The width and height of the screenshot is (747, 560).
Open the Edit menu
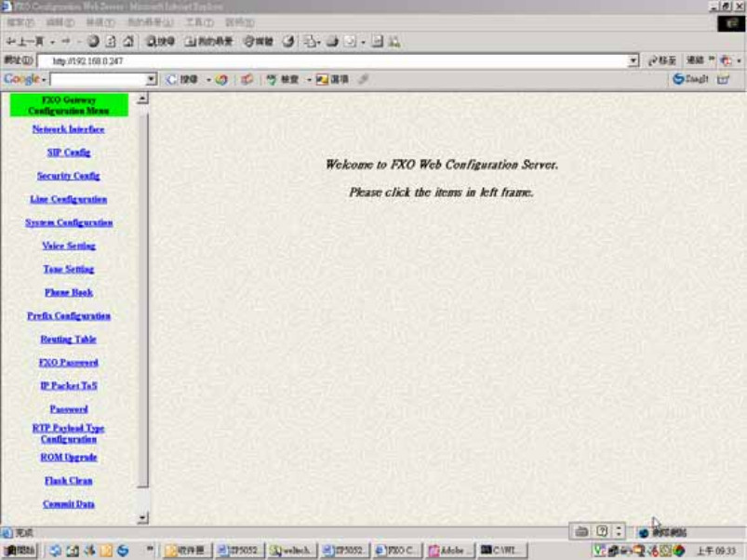pos(60,22)
